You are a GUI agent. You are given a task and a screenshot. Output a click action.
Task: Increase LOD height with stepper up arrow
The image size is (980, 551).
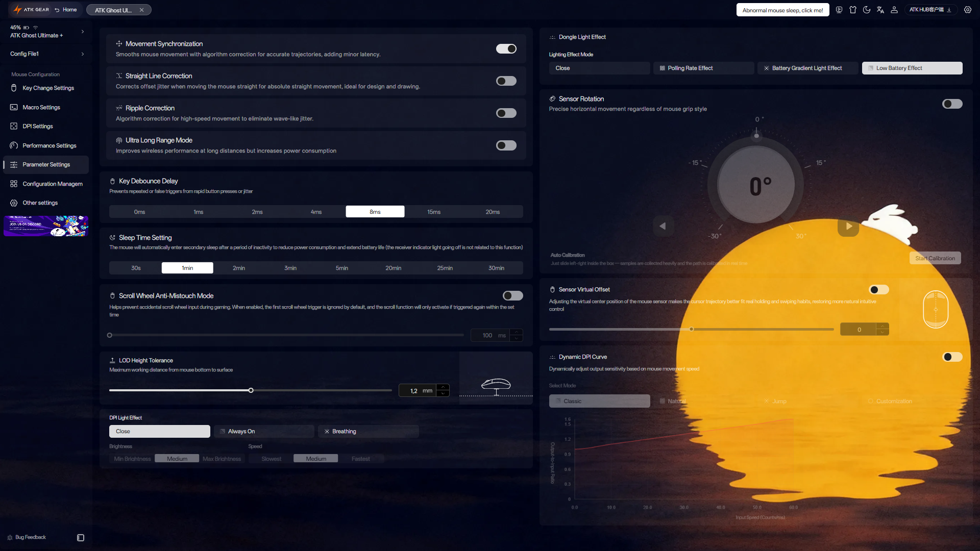click(x=443, y=387)
